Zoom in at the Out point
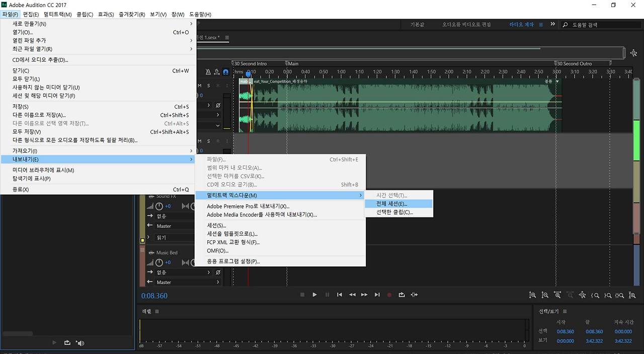644x354 pixels. [608, 295]
